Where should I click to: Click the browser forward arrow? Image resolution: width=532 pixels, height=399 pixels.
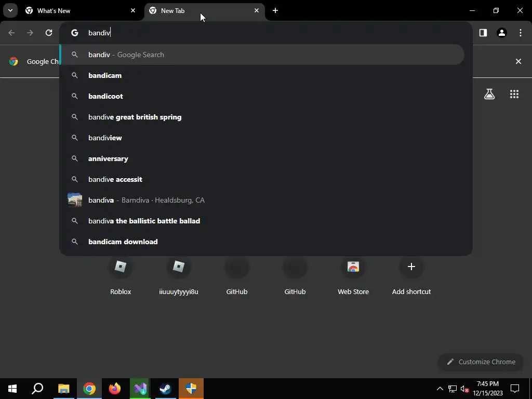pyautogui.click(x=30, y=33)
